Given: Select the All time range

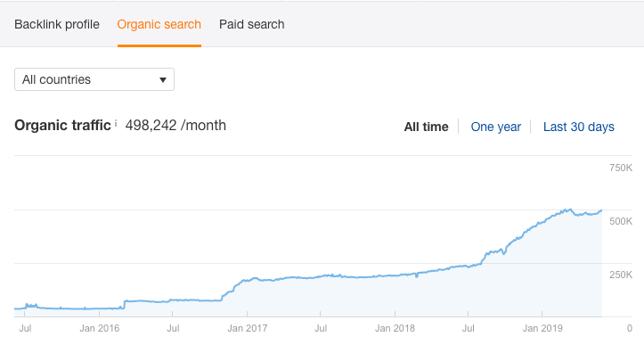Looking at the screenshot, I should [426, 127].
